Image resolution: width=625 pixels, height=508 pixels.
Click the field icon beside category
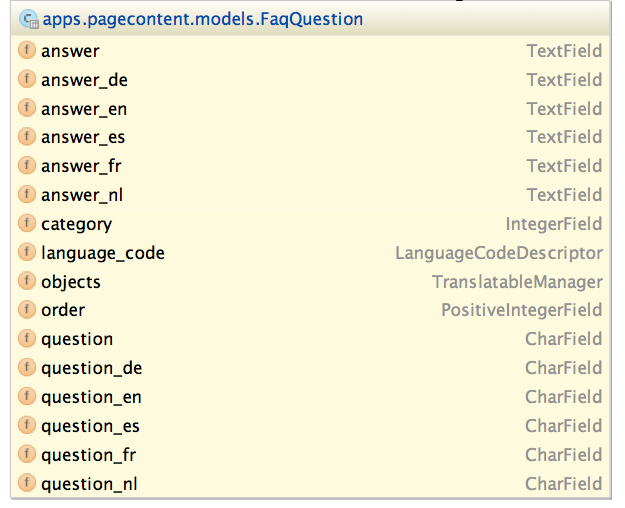(x=27, y=224)
